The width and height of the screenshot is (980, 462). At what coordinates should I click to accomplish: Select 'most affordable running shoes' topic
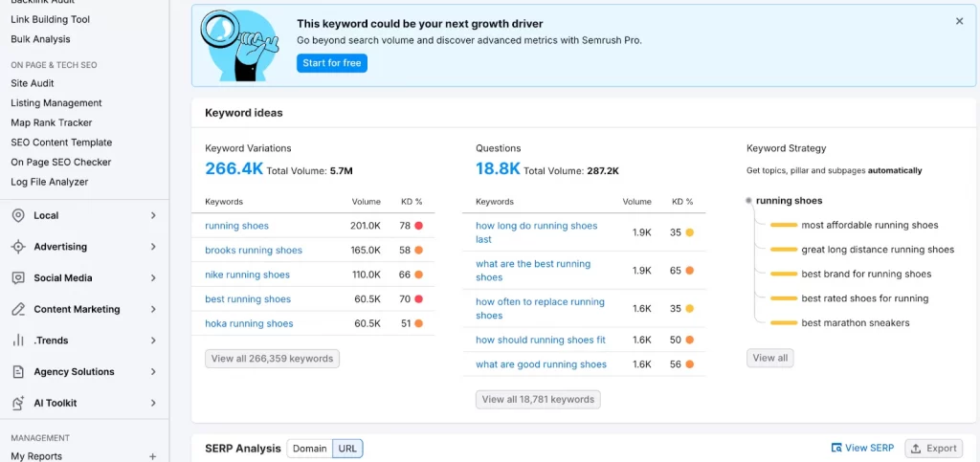pyautogui.click(x=870, y=225)
